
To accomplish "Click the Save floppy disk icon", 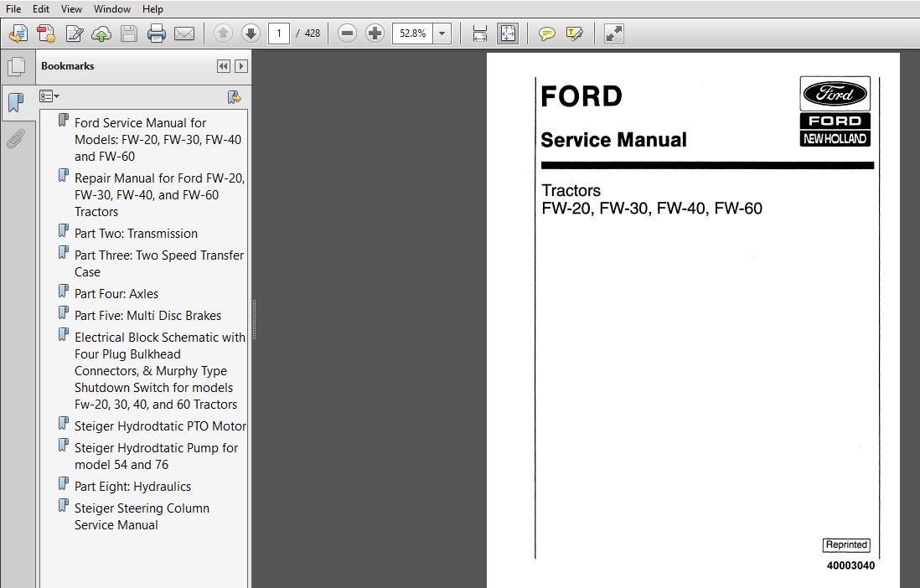I will pyautogui.click(x=128, y=34).
